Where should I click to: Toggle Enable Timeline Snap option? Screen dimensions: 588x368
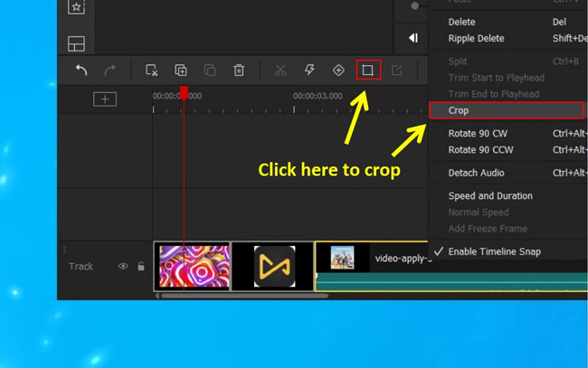(495, 252)
